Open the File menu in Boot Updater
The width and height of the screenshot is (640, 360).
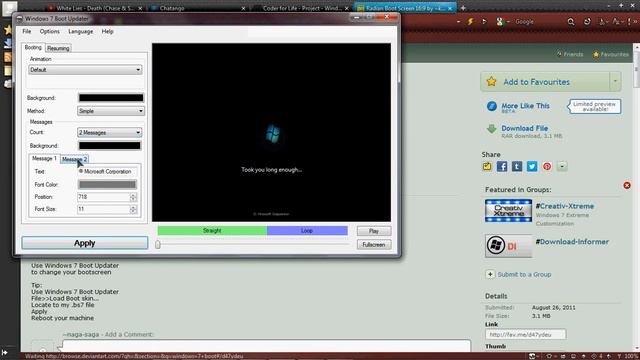[x=27, y=31]
